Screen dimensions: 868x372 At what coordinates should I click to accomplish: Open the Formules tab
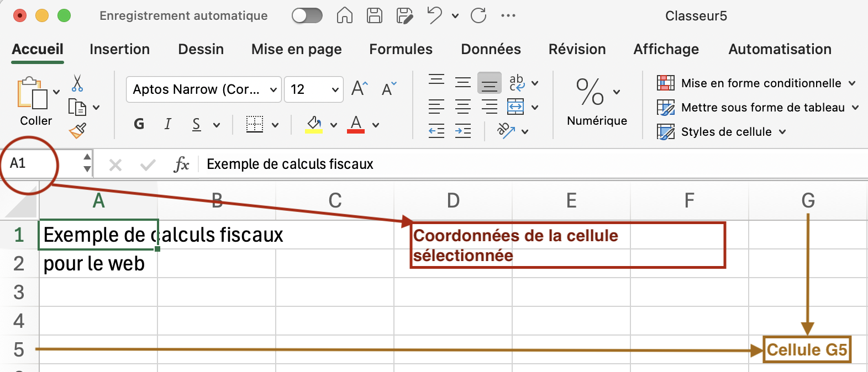point(401,49)
